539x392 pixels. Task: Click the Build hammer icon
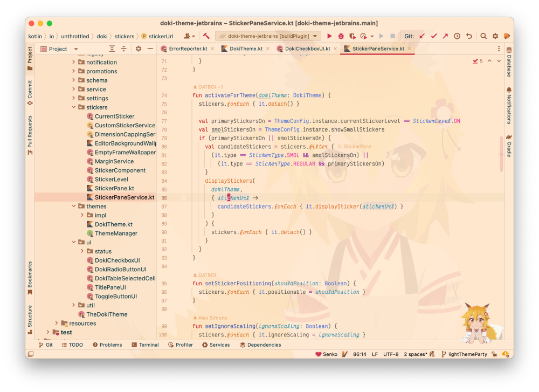click(206, 36)
